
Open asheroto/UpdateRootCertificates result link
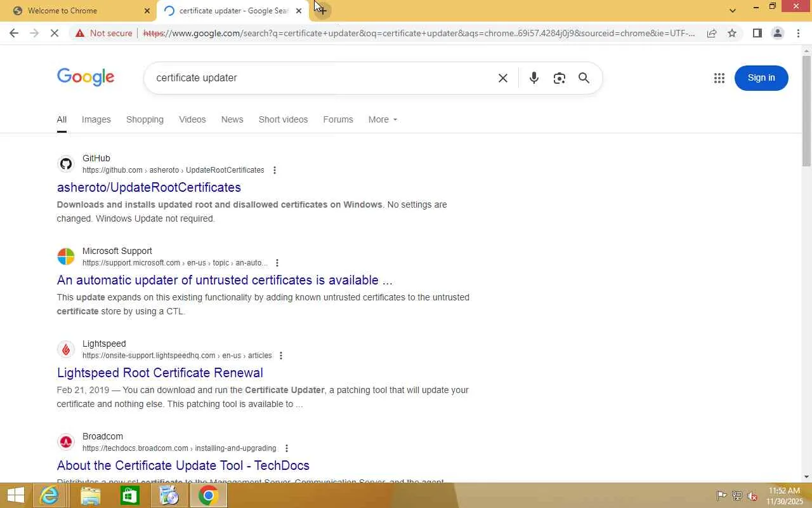(149, 187)
